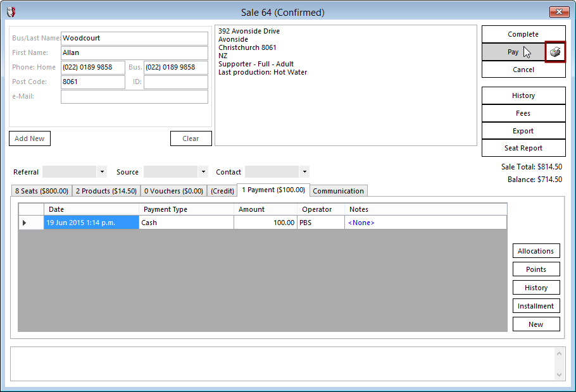Open the Fees dialog

point(523,113)
